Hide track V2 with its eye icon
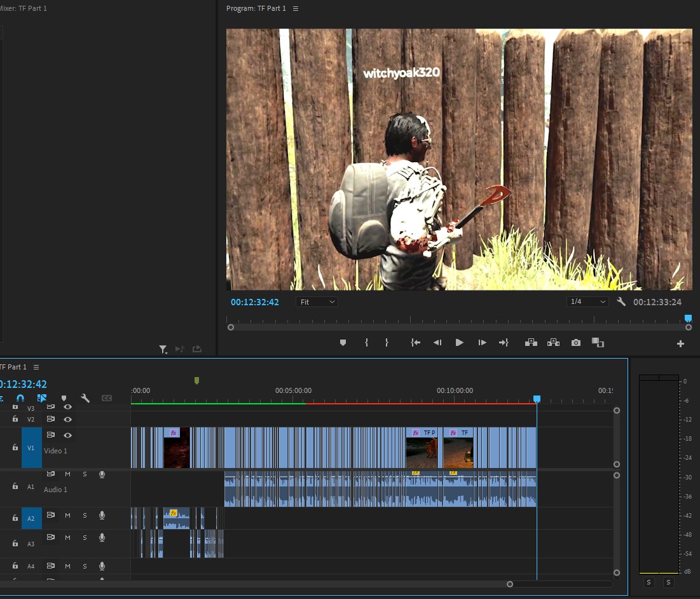This screenshot has width=700, height=599. tap(67, 419)
